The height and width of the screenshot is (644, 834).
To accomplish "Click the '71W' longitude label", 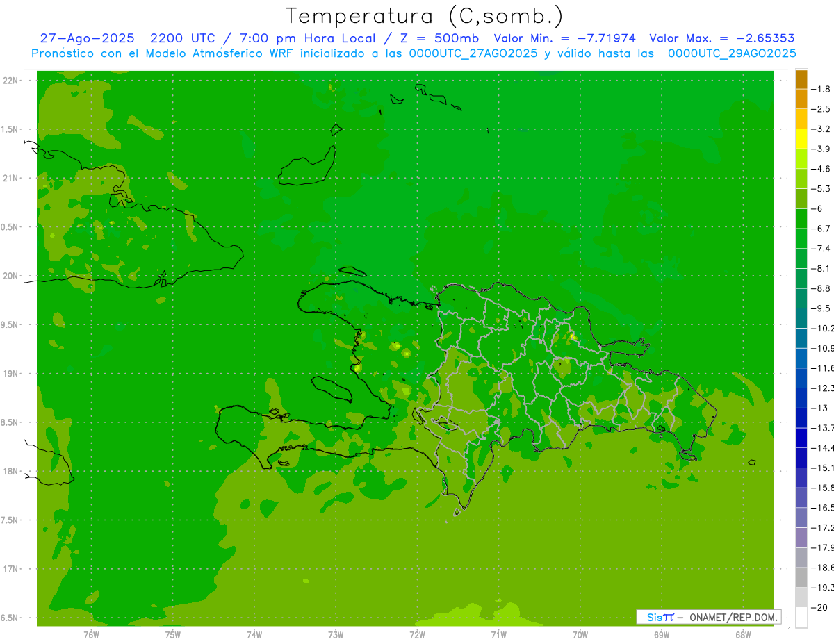I will pos(498,634).
